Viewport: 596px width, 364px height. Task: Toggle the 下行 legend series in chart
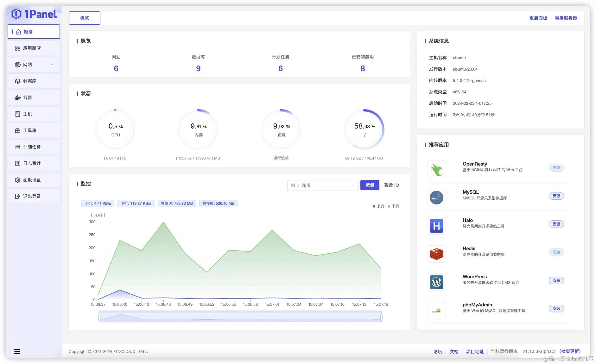point(393,206)
